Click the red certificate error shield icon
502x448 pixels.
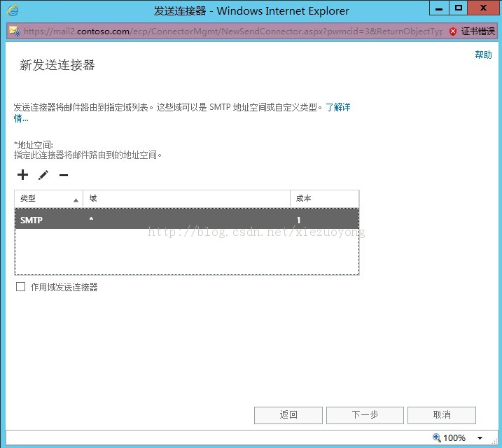coord(452,31)
